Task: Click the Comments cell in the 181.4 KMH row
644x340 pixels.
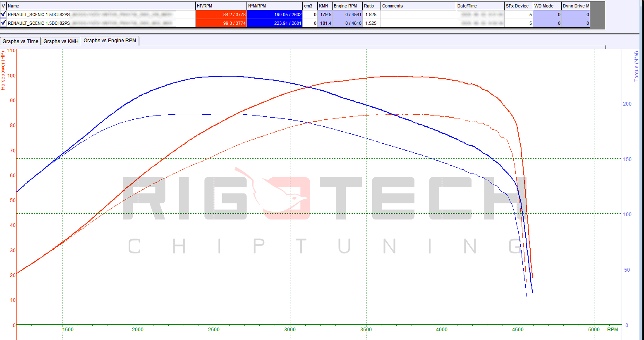Action: click(418, 23)
